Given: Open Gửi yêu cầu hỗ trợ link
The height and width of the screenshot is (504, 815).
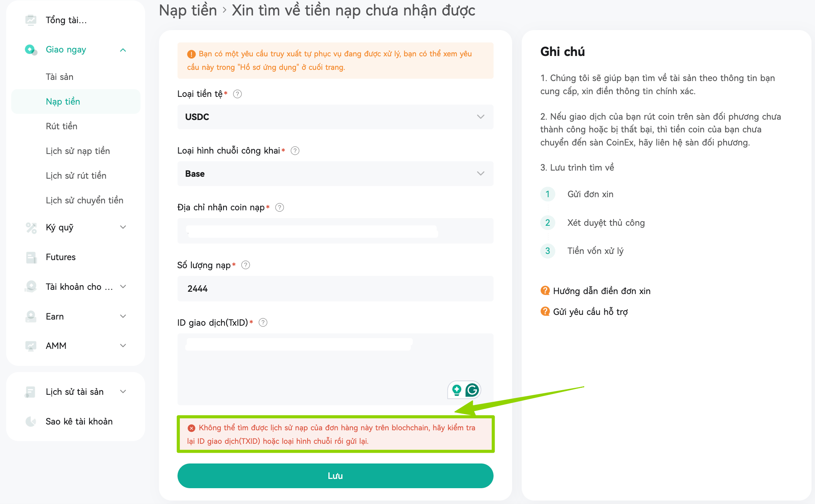Looking at the screenshot, I should point(590,311).
